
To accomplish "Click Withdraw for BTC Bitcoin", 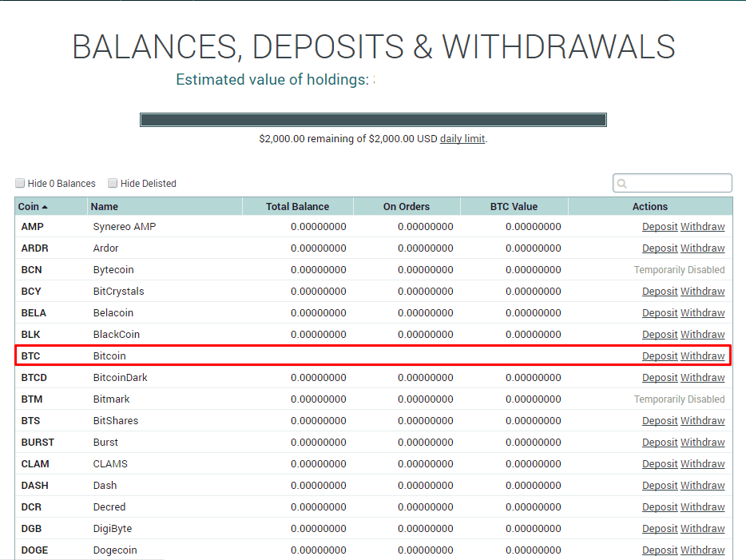I will point(703,355).
